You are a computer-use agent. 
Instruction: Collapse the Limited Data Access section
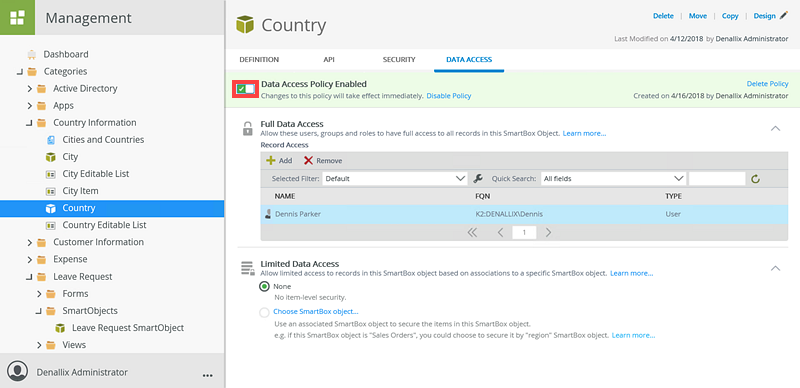(x=775, y=268)
